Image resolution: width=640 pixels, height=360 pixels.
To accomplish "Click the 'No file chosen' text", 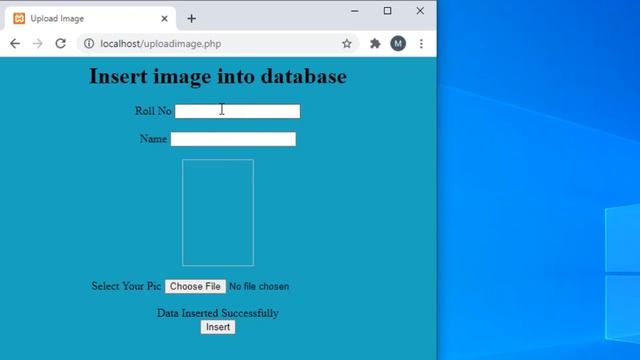I will point(259,287).
